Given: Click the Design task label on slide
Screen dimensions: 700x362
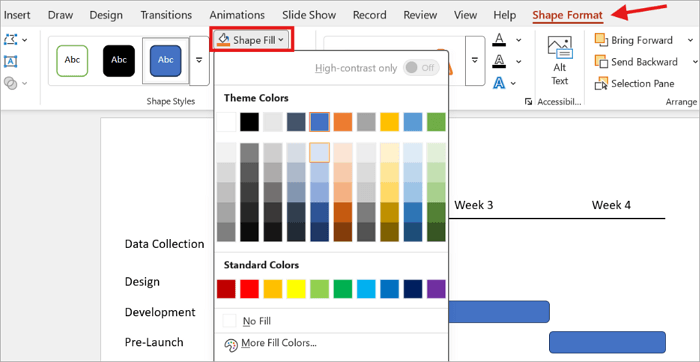Looking at the screenshot, I should coord(142,282).
